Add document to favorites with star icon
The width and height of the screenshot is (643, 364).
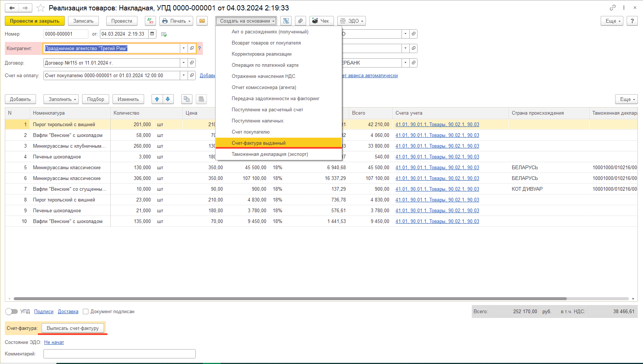(x=40, y=8)
